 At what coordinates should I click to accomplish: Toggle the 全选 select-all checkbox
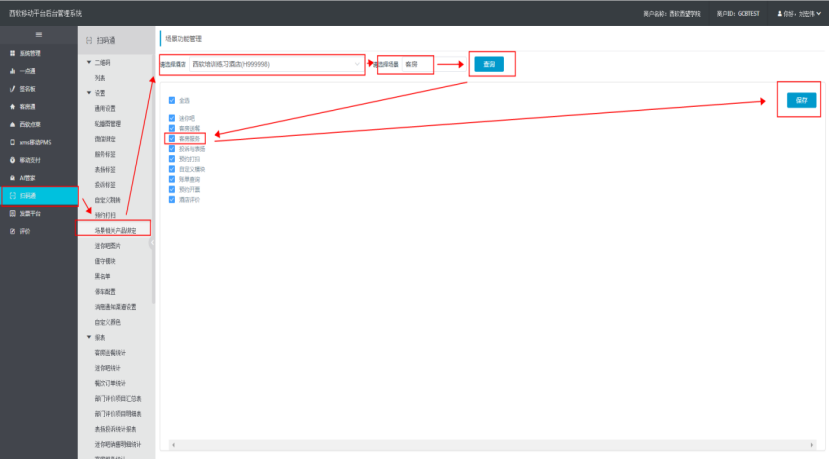(x=172, y=100)
